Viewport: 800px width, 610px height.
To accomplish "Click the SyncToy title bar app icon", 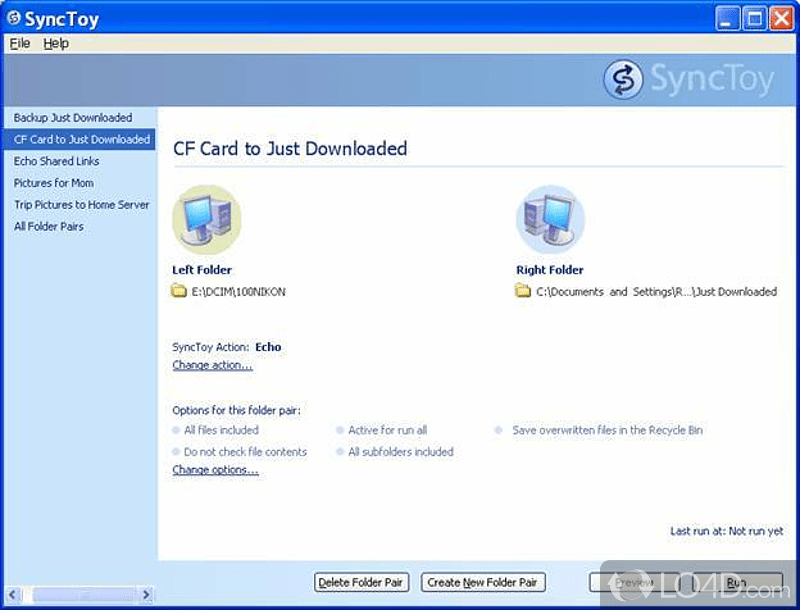I will pos(13,18).
